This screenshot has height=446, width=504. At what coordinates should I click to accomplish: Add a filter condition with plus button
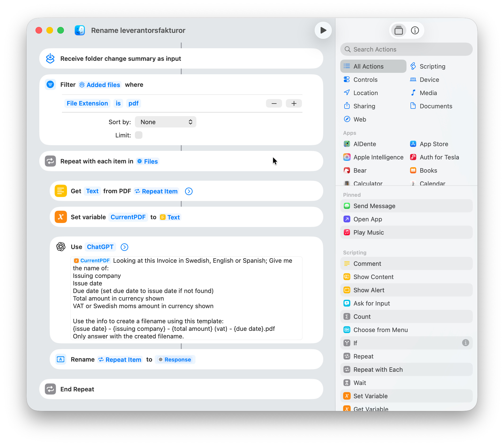pos(293,103)
